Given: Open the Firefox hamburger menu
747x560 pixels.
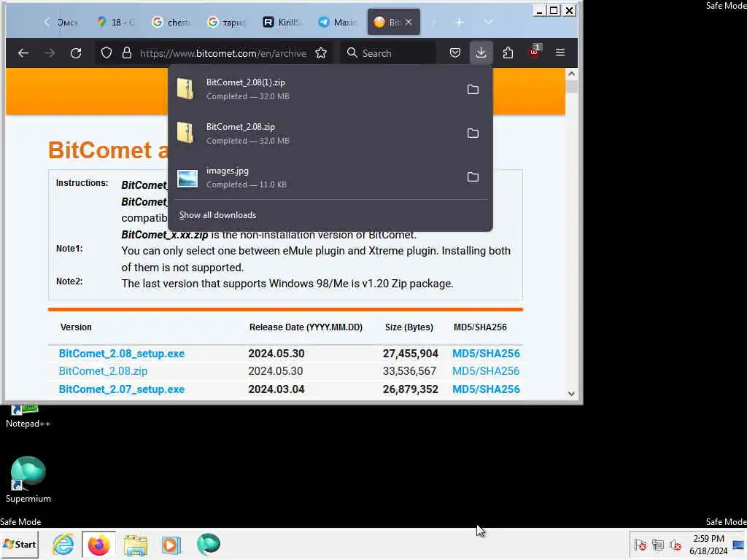Looking at the screenshot, I should 560,52.
